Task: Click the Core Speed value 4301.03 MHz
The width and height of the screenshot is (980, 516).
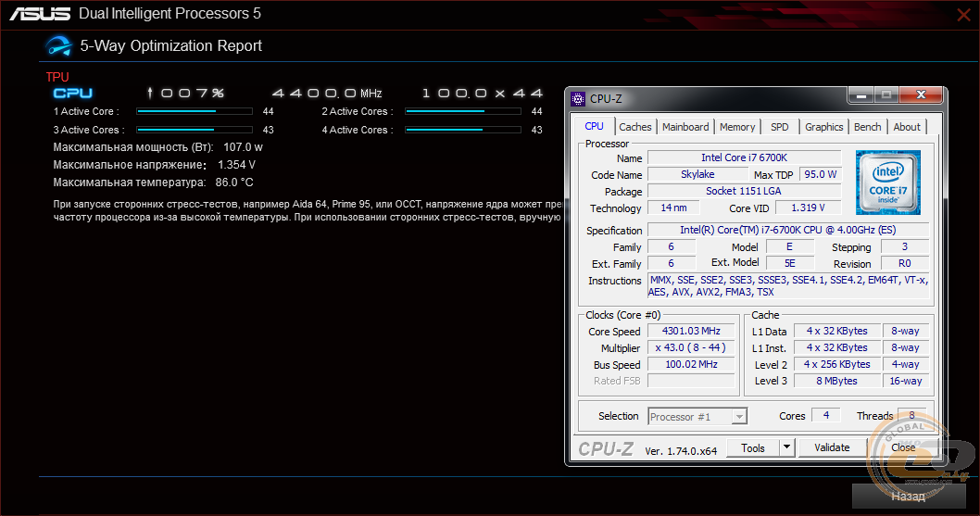Action: [691, 331]
